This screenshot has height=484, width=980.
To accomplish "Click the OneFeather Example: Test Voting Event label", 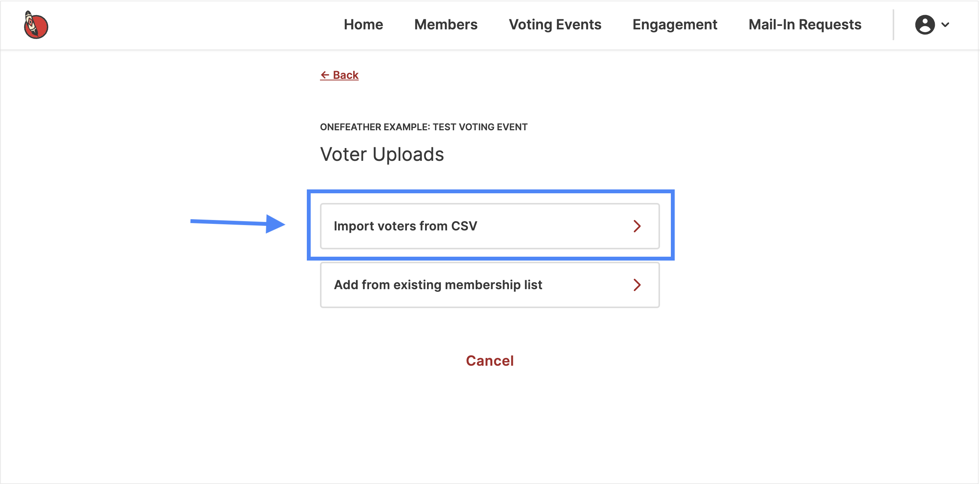I will pyautogui.click(x=424, y=127).
